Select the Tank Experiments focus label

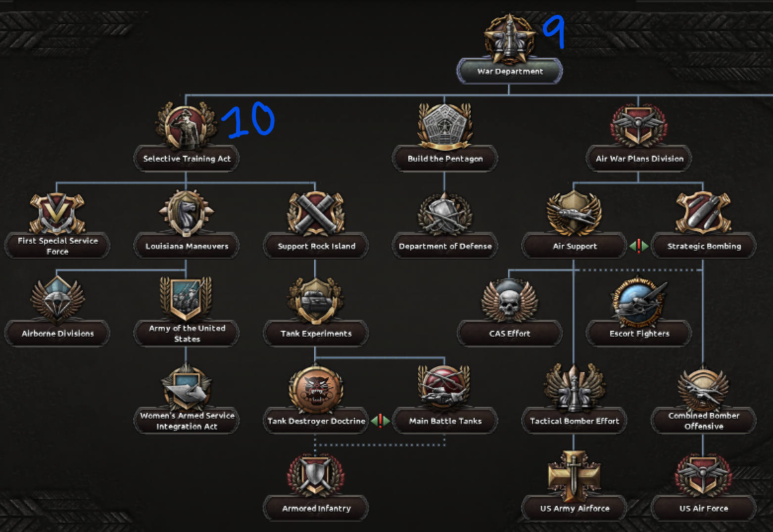(x=316, y=334)
